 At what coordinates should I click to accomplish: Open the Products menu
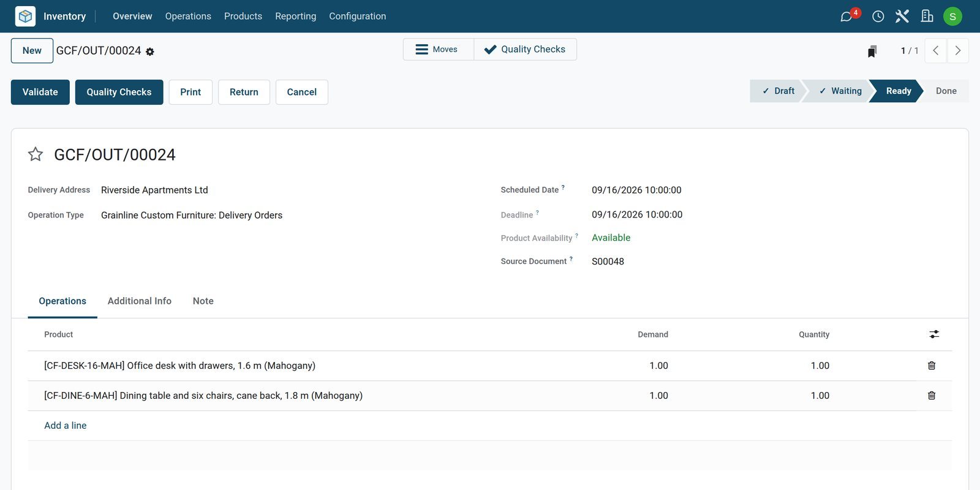click(243, 17)
